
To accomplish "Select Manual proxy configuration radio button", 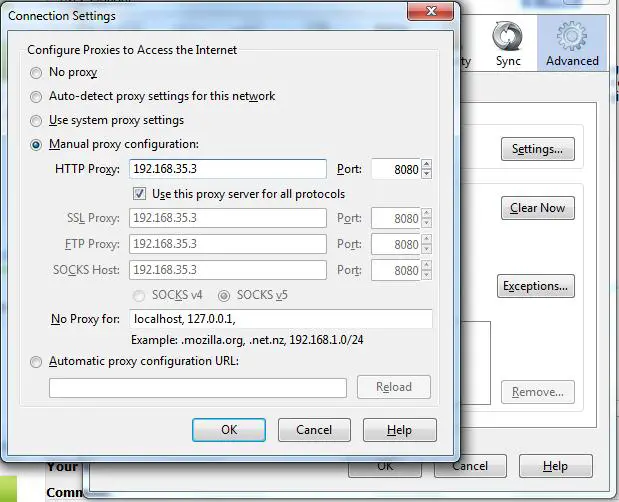I will (x=36, y=145).
